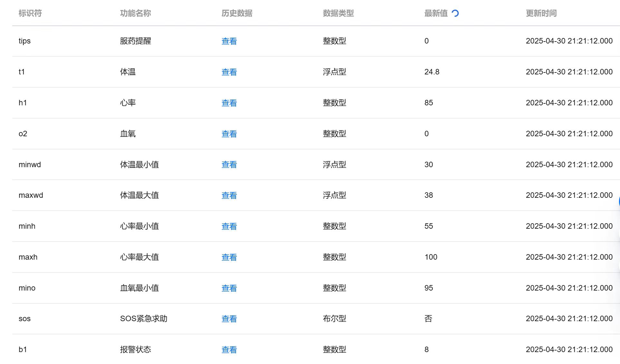View history for 心率最小值 minh
Image resolution: width=620 pixels, height=364 pixels.
tap(229, 226)
